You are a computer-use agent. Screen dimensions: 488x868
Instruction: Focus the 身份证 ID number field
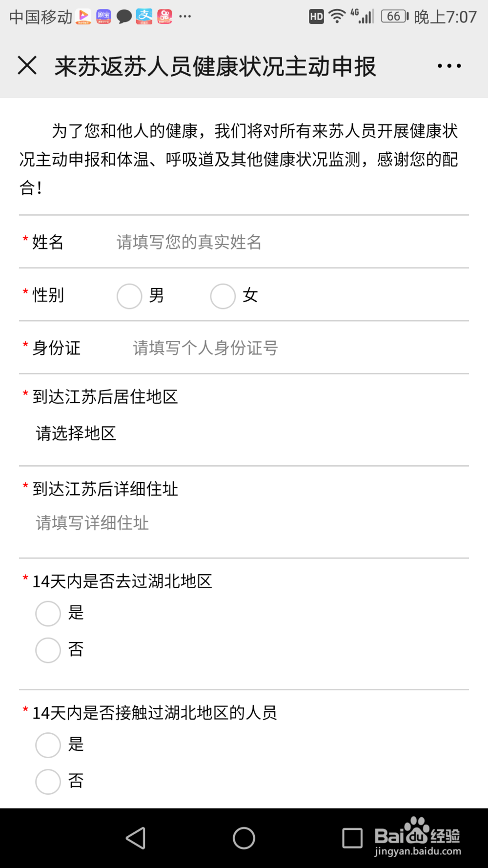coord(299,348)
